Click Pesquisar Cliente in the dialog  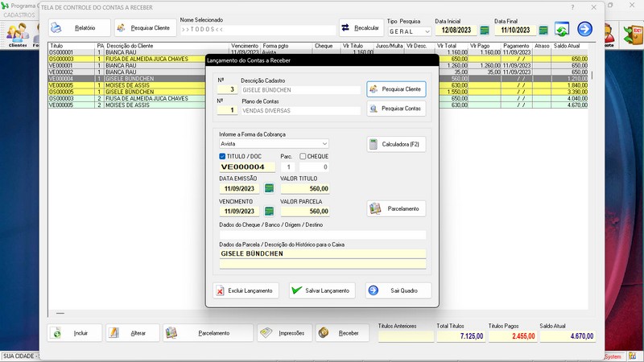396,89
